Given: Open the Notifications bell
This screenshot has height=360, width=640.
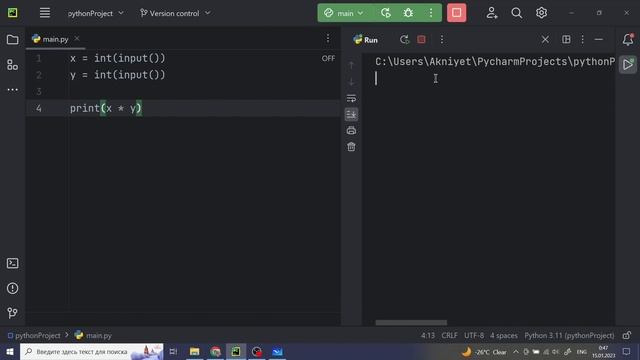Looking at the screenshot, I should (x=628, y=40).
